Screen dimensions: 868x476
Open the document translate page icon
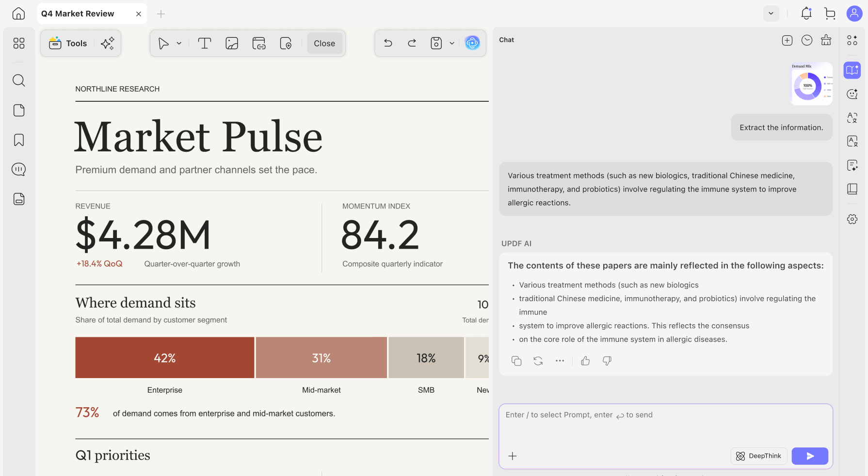pyautogui.click(x=852, y=141)
